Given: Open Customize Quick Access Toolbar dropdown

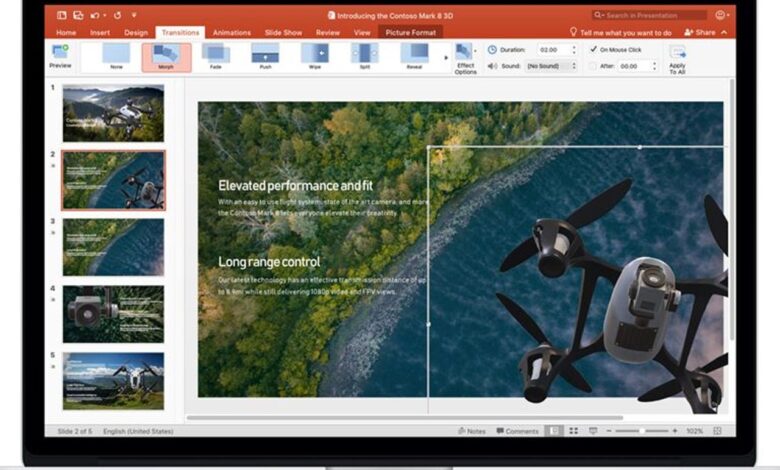Looking at the screenshot, I should coord(134,15).
